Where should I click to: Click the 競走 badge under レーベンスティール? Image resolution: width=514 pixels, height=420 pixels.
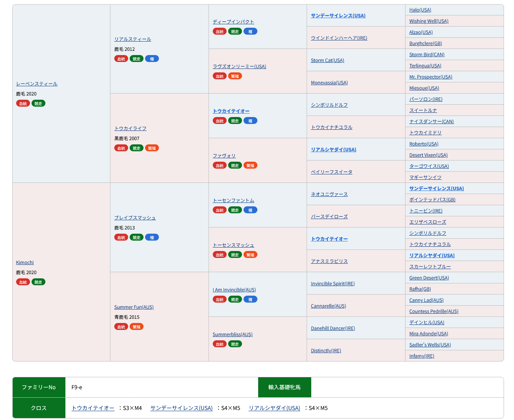[38, 104]
